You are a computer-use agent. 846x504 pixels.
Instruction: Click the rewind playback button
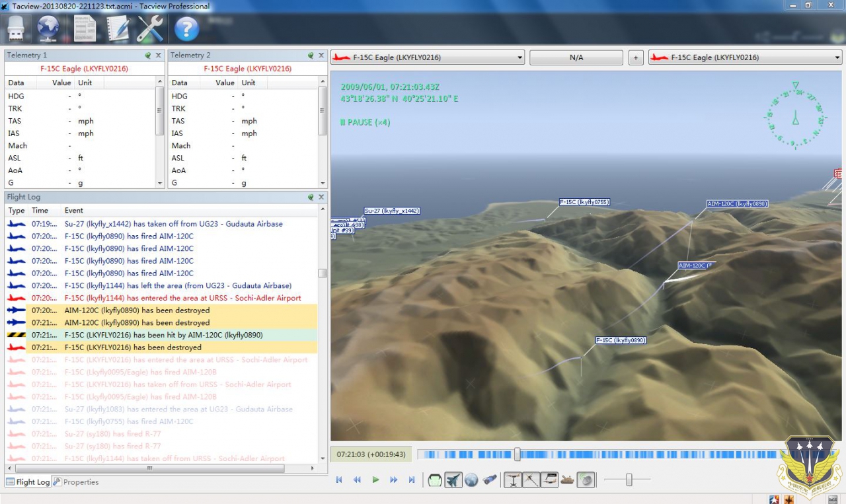pos(357,480)
